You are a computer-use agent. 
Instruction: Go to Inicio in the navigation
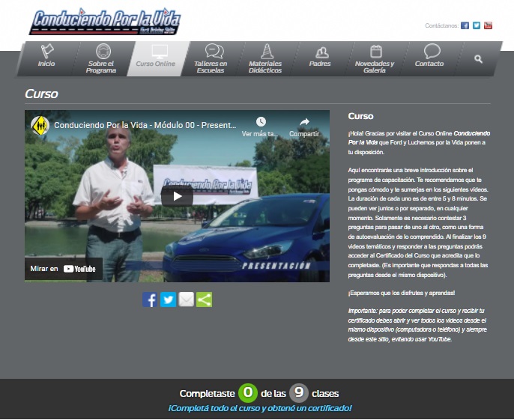point(46,55)
